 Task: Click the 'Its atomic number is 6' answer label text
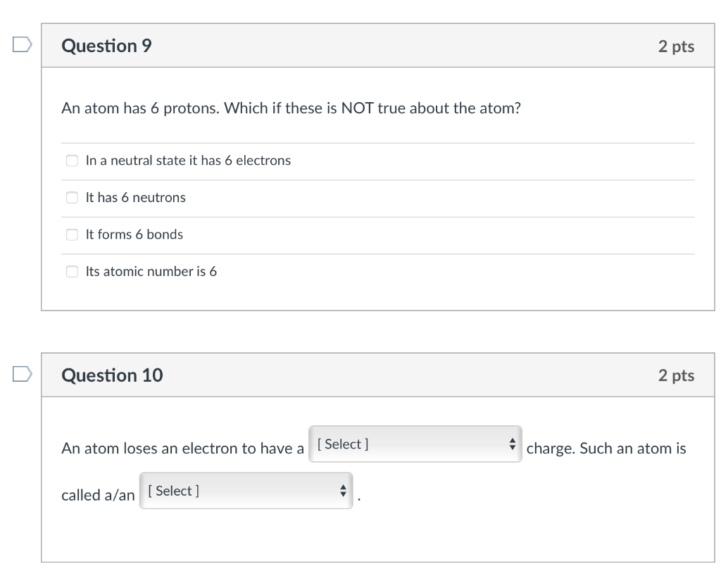pos(151,272)
